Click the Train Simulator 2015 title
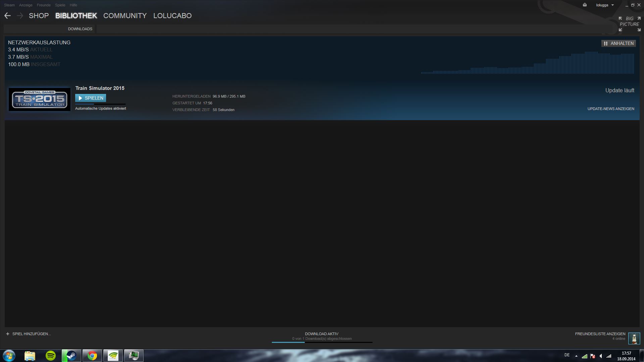 (100, 88)
